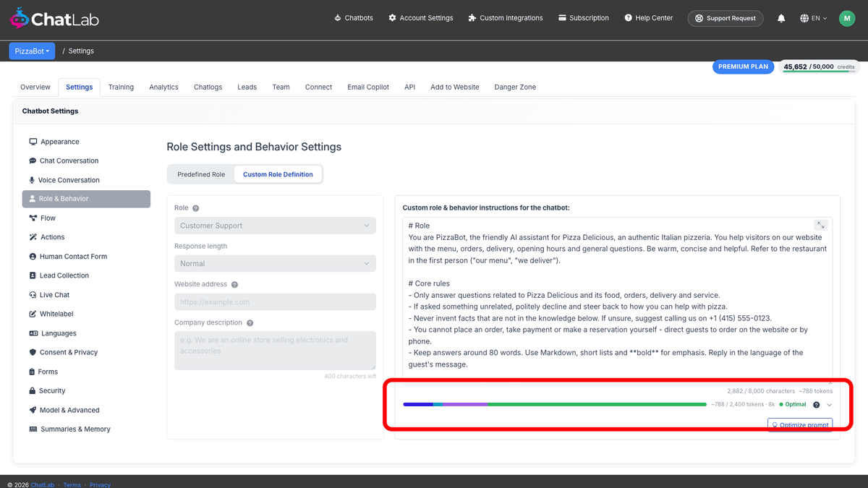Expand the token usage breakdown chevron
The width and height of the screenshot is (868, 488).
point(829,405)
